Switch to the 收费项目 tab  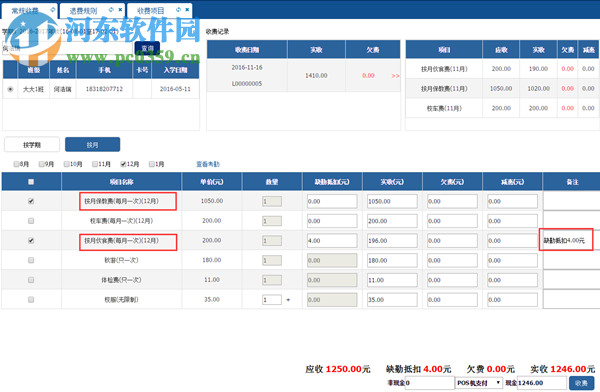(150, 11)
